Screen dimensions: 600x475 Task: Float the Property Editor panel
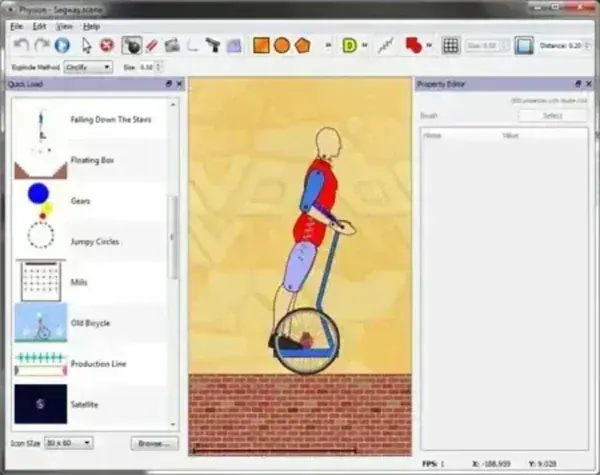point(578,84)
